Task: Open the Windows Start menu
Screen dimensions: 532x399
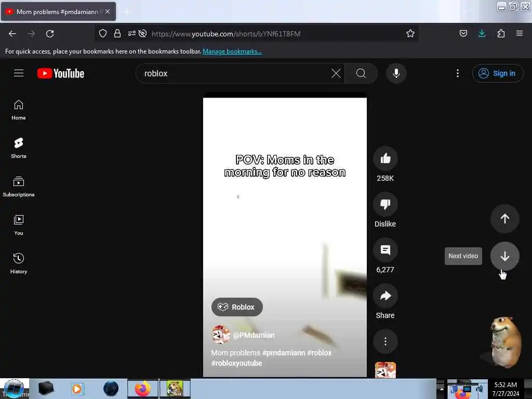Action: [x=14, y=389]
